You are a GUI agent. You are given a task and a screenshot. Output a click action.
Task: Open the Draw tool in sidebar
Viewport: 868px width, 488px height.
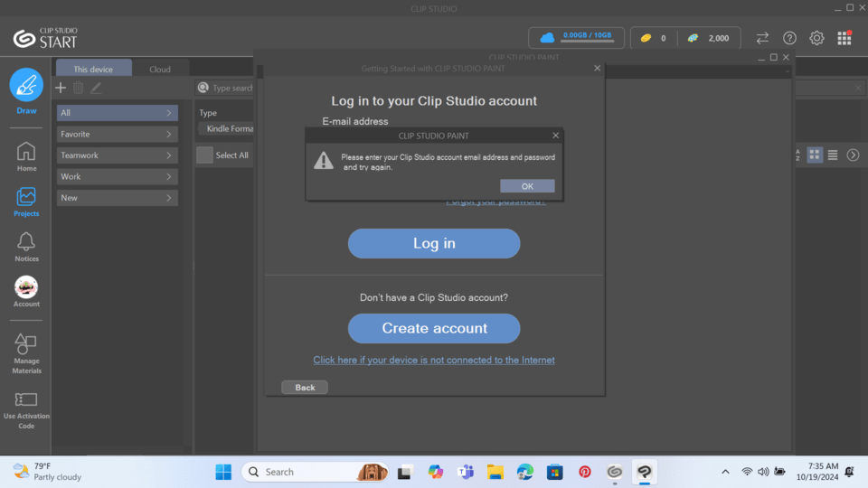point(26,91)
